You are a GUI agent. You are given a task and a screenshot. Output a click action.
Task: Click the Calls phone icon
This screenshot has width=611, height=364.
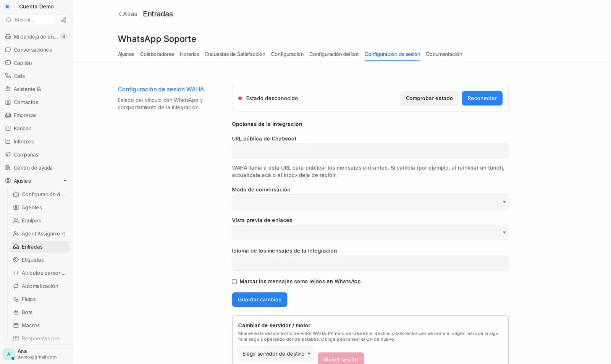click(8, 76)
